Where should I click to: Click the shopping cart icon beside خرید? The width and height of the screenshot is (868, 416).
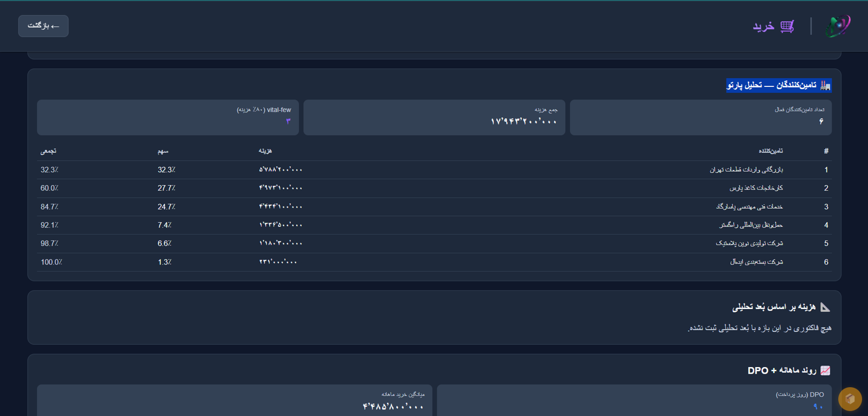pyautogui.click(x=787, y=26)
